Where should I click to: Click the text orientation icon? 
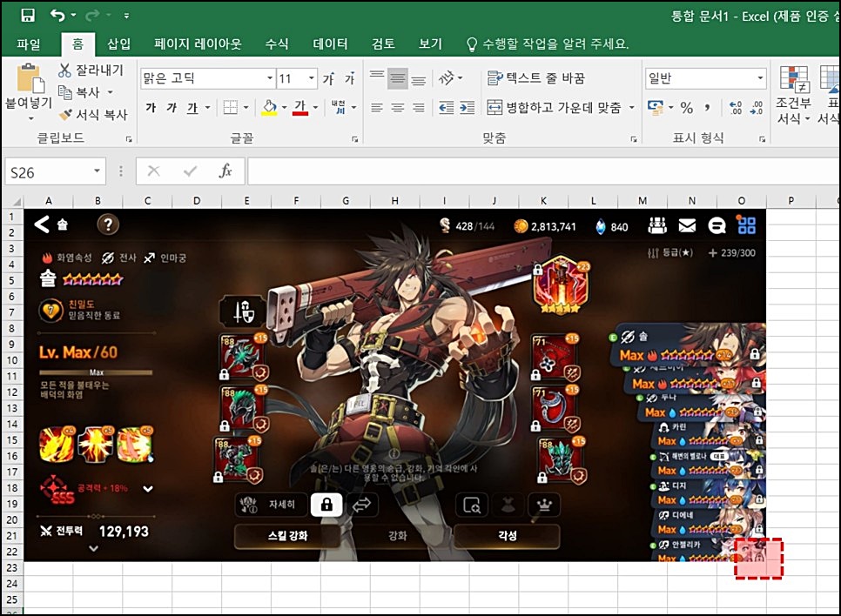447,79
